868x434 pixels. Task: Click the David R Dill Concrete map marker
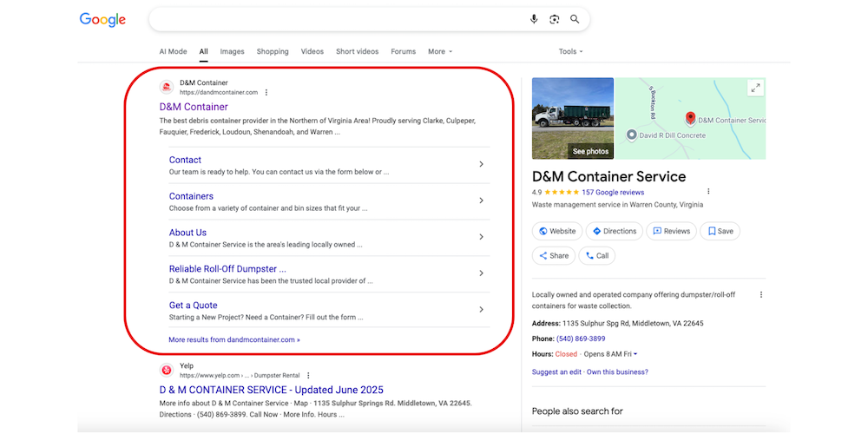point(631,135)
